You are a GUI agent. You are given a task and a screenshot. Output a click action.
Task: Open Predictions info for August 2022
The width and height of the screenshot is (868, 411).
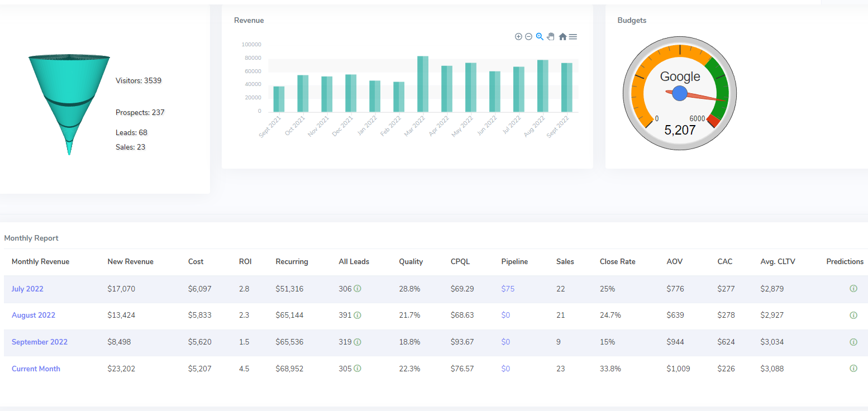tap(853, 315)
